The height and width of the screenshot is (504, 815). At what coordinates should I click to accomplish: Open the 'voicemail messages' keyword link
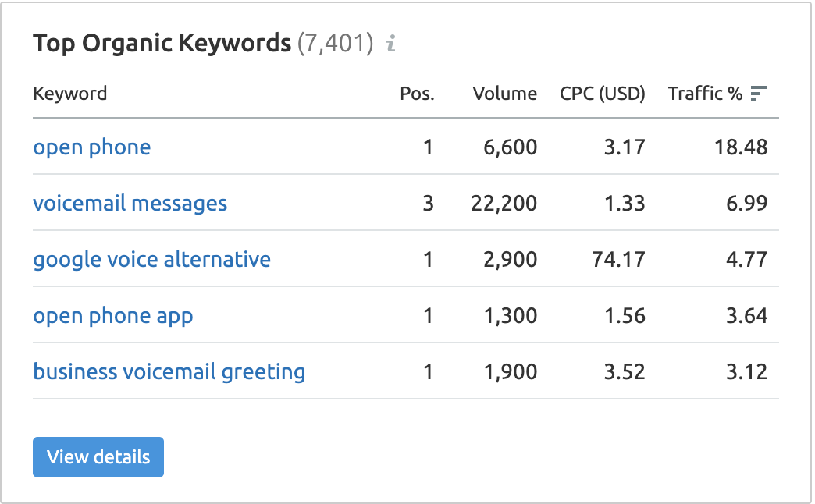(x=130, y=203)
